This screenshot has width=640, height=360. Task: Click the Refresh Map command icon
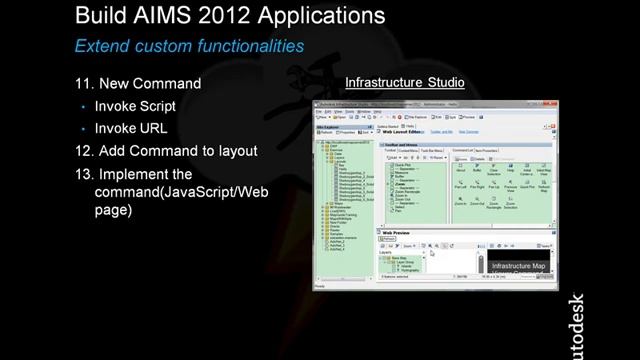544,186
